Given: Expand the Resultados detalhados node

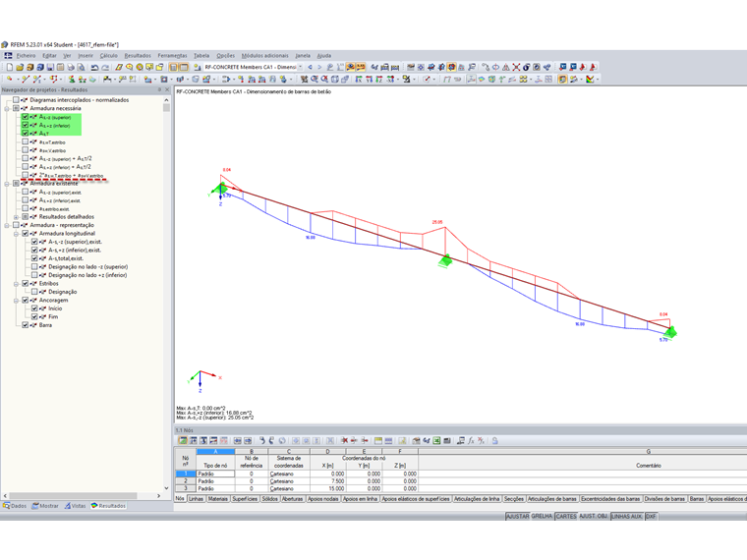Looking at the screenshot, I should (x=16, y=217).
